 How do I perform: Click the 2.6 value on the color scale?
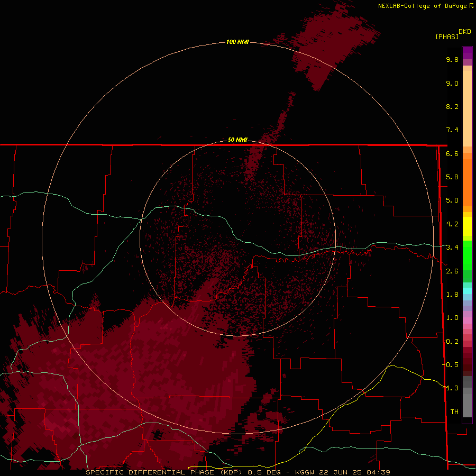point(452,271)
